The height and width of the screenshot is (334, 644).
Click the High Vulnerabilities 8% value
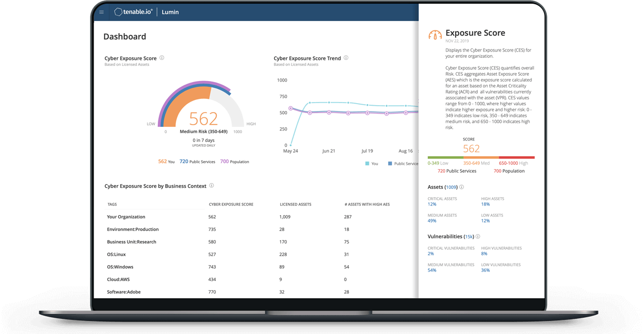[484, 254]
